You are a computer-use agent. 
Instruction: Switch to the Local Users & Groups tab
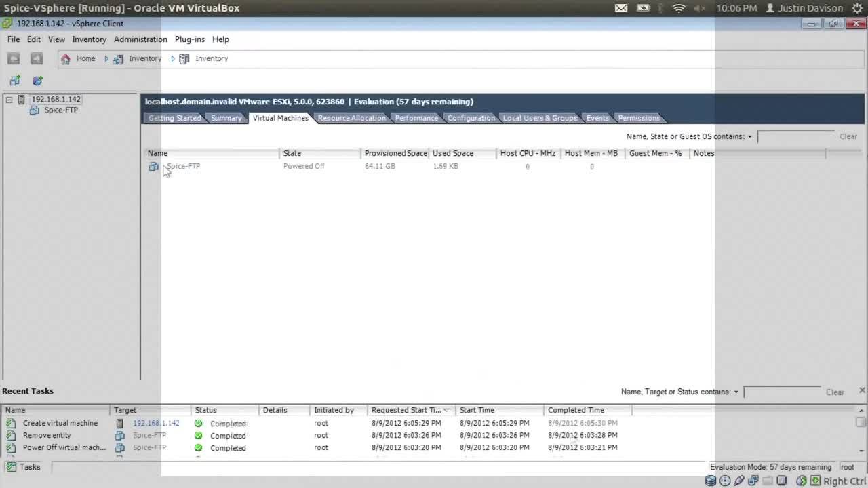pyautogui.click(x=540, y=118)
